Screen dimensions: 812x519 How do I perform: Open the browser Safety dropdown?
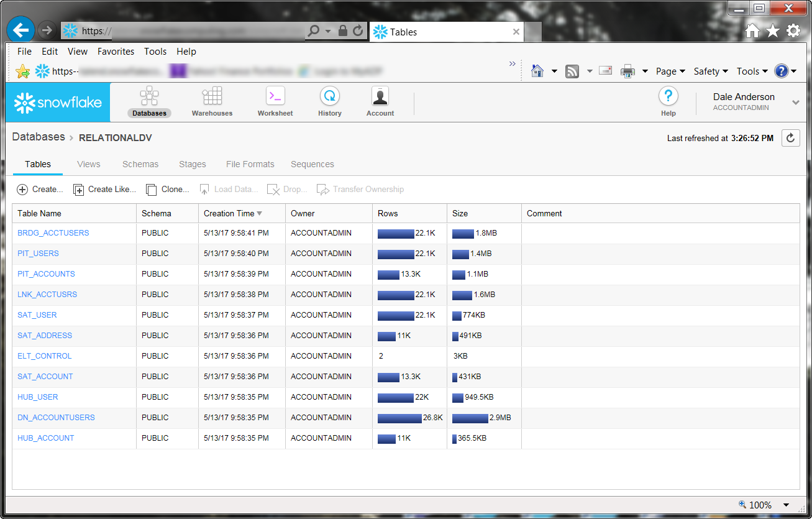click(x=711, y=71)
